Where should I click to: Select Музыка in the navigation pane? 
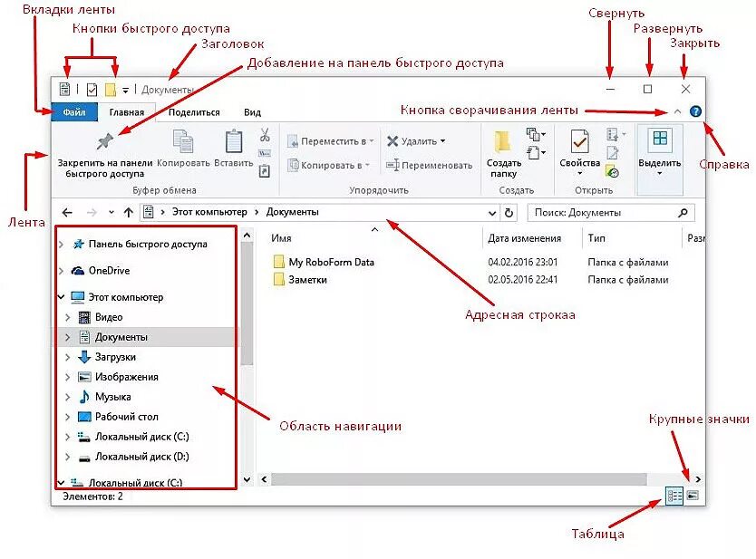click(x=112, y=397)
